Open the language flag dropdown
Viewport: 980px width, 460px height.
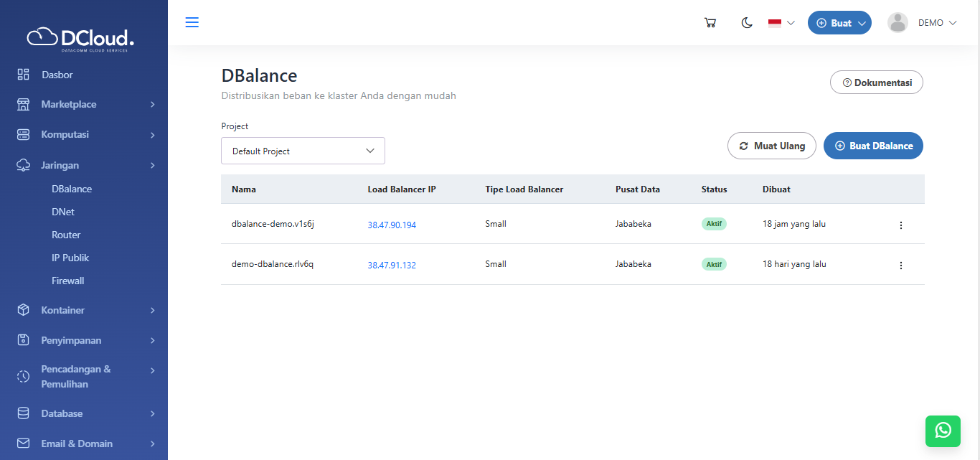click(x=781, y=23)
